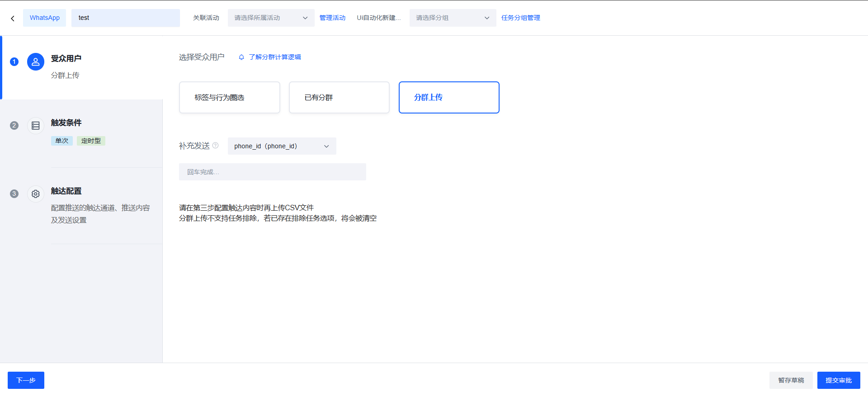Click the reach configuration gear icon
Image resolution: width=868 pixels, height=397 pixels.
click(x=36, y=194)
